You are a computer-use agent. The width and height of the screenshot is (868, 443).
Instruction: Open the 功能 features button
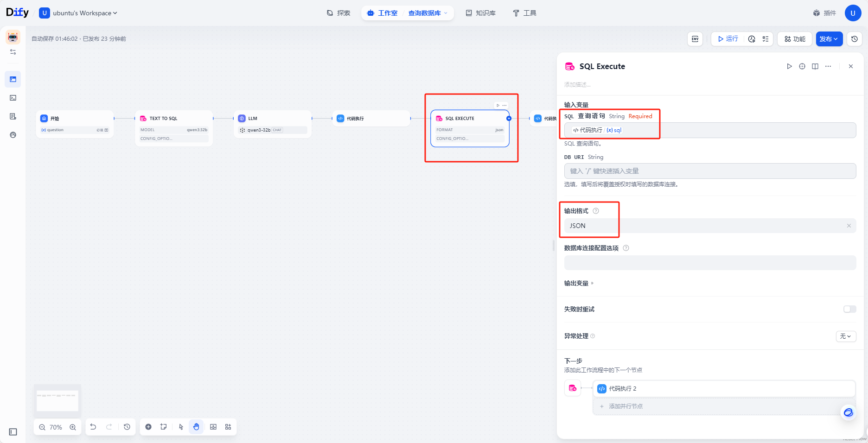pos(795,39)
